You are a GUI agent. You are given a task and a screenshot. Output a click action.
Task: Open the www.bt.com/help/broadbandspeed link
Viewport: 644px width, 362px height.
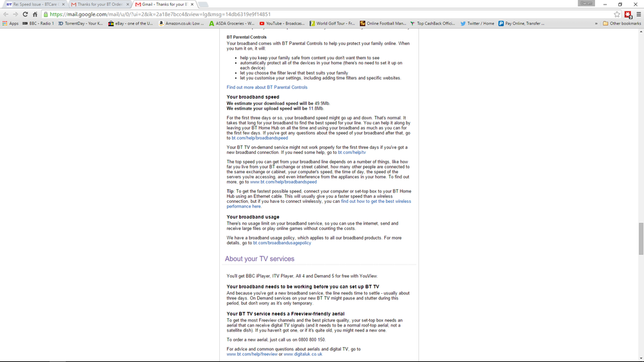tap(284, 182)
